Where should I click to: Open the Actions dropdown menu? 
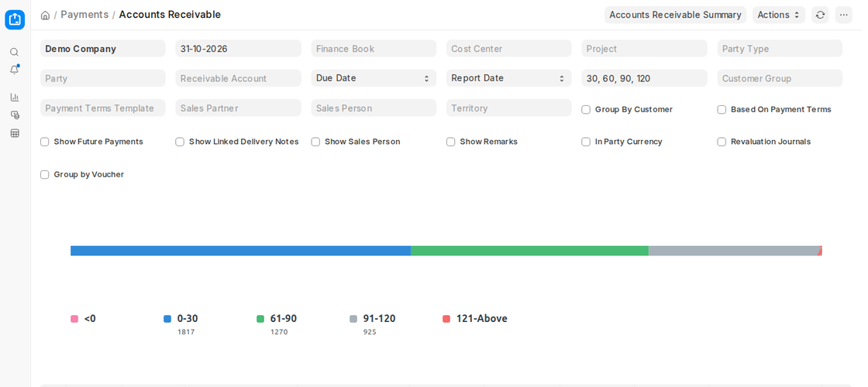pos(779,15)
